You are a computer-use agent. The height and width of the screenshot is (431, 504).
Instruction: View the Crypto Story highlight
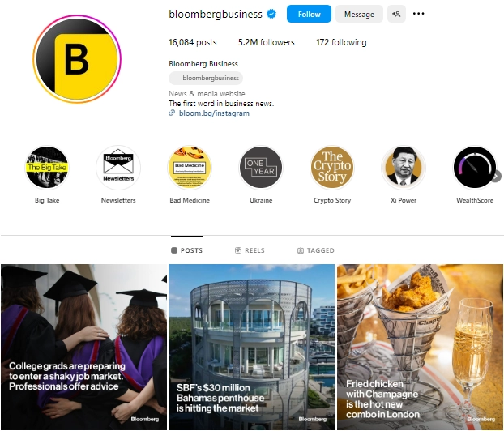(332, 168)
